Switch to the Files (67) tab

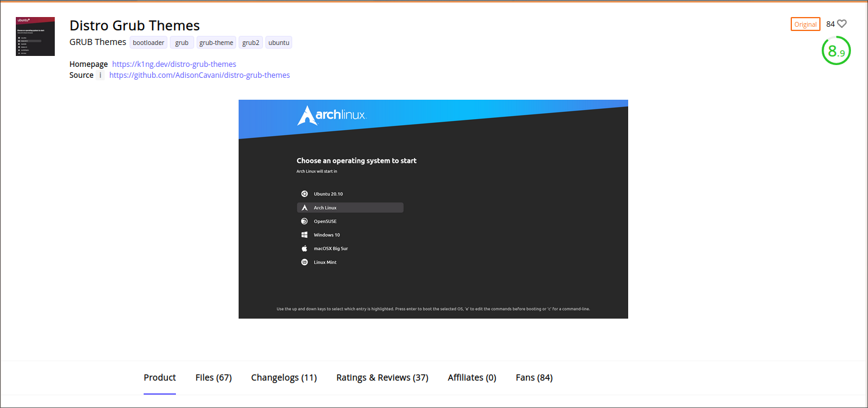click(x=213, y=378)
